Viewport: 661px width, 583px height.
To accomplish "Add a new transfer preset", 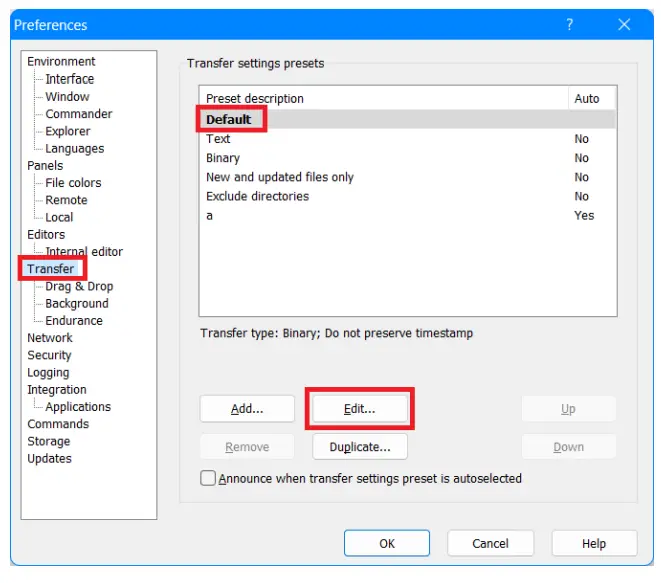I will tap(247, 408).
